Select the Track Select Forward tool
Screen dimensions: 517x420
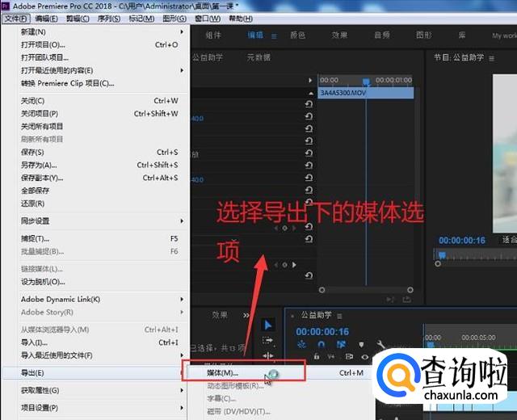[x=267, y=340]
